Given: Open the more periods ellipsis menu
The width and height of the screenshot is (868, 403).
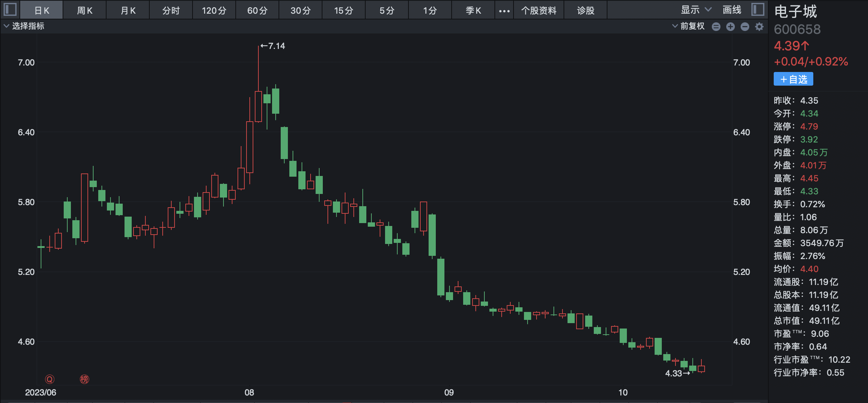Looking at the screenshot, I should [504, 11].
